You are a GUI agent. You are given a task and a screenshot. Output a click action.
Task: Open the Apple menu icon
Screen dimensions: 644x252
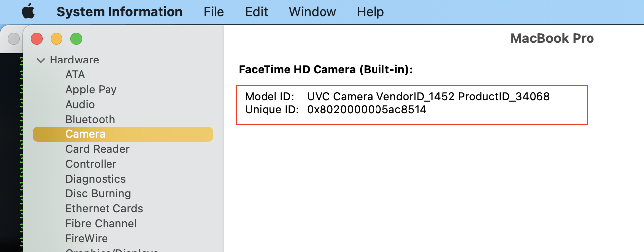coord(28,11)
